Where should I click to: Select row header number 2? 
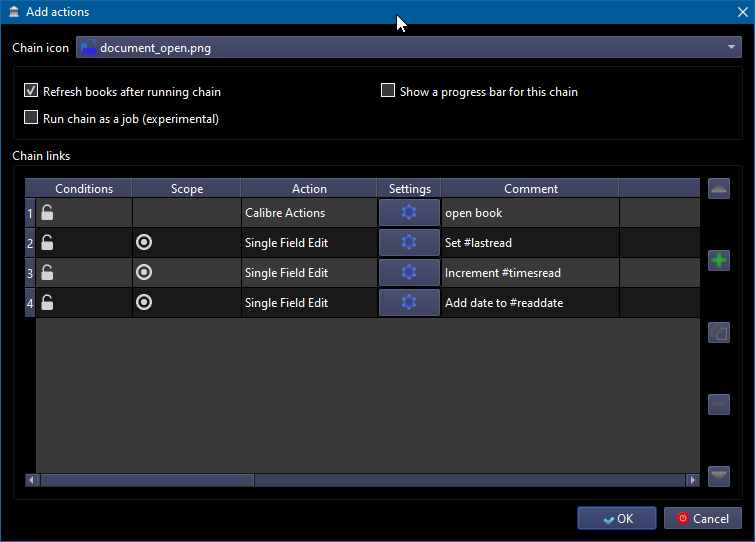[30, 242]
